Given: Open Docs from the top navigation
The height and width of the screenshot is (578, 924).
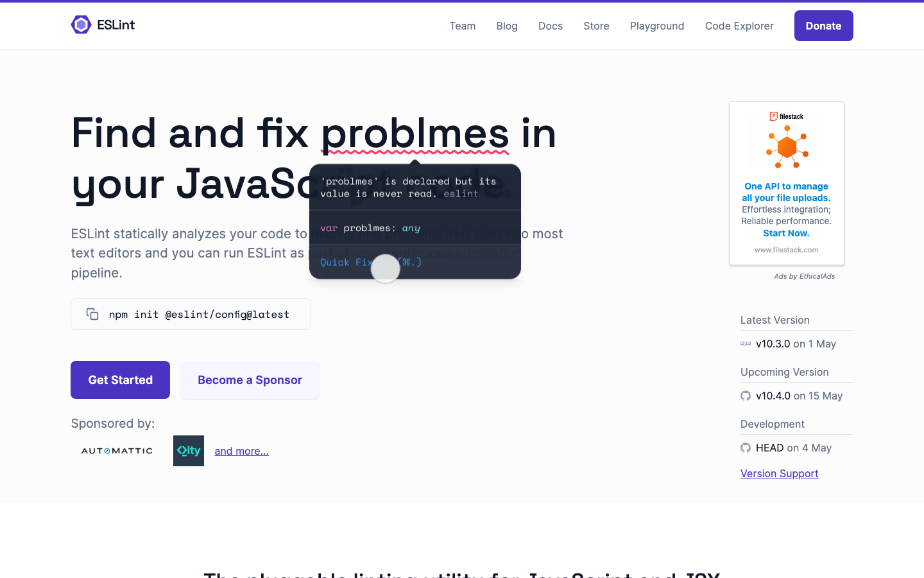Looking at the screenshot, I should coord(551,26).
